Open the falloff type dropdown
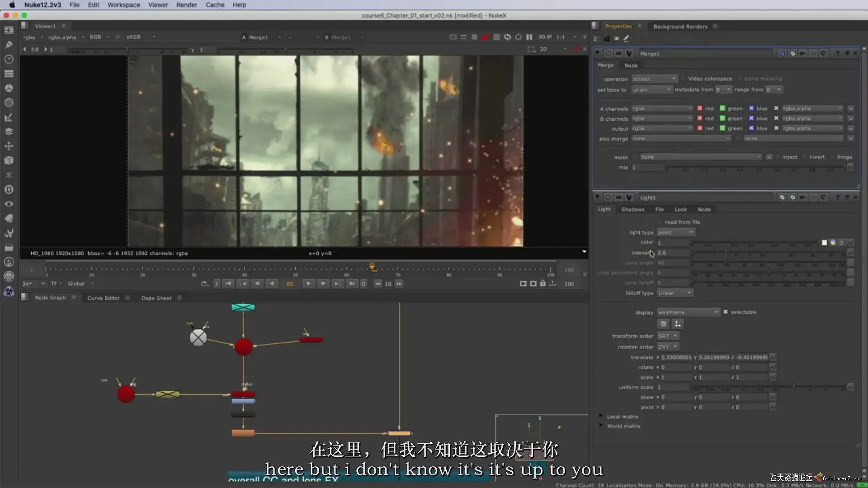The image size is (868, 488). [675, 293]
